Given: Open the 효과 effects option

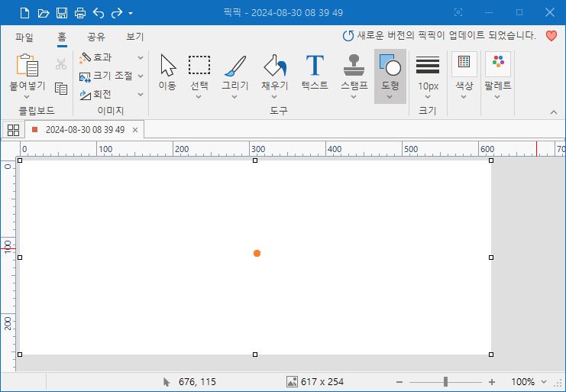Looking at the screenshot, I should (x=95, y=57).
